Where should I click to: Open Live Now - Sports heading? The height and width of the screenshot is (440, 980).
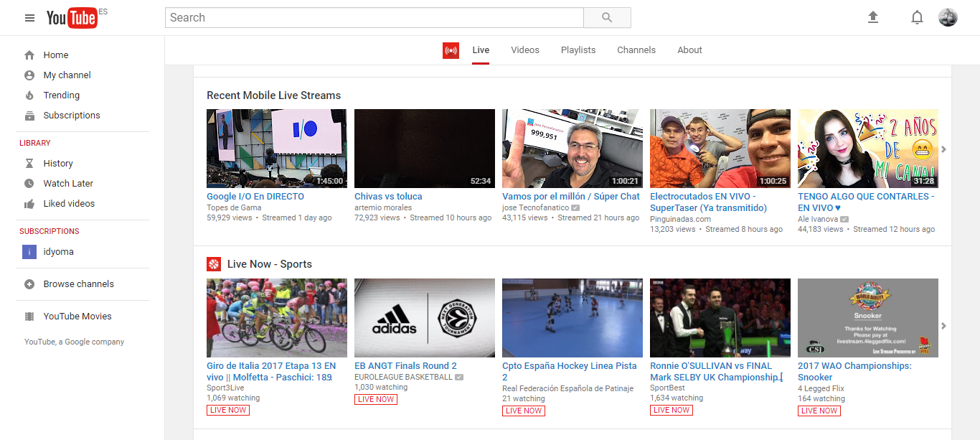click(x=269, y=264)
